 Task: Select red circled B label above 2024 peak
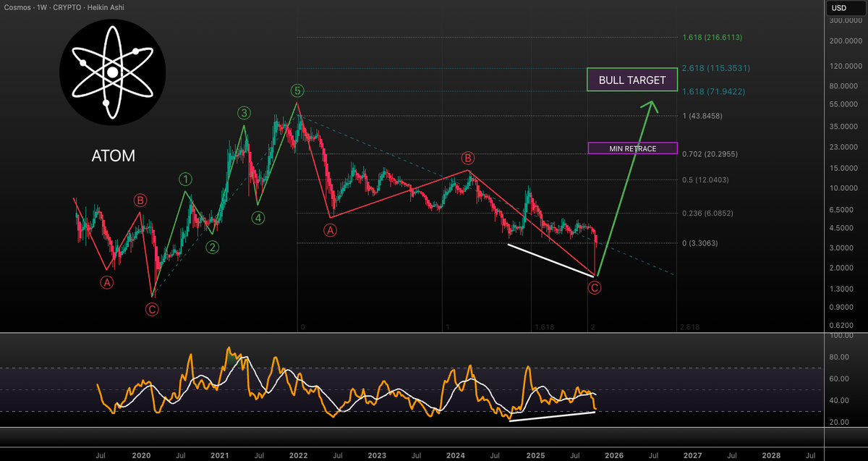pos(468,158)
